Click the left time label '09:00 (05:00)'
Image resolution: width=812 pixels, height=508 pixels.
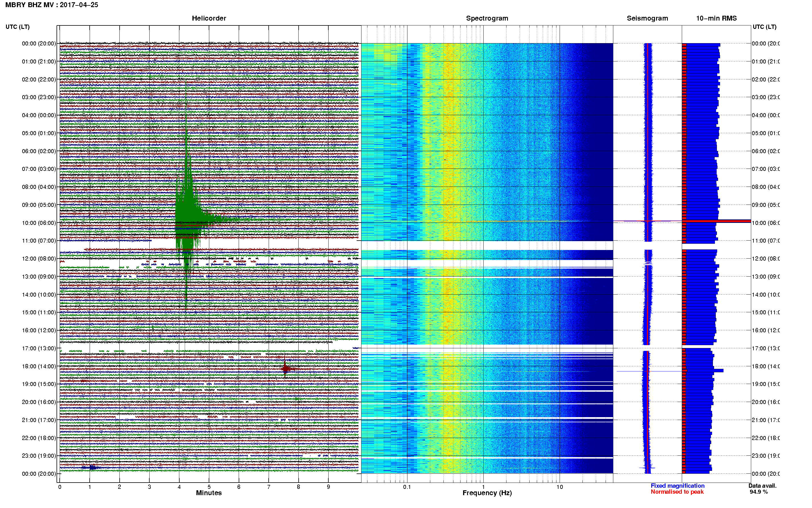point(39,205)
